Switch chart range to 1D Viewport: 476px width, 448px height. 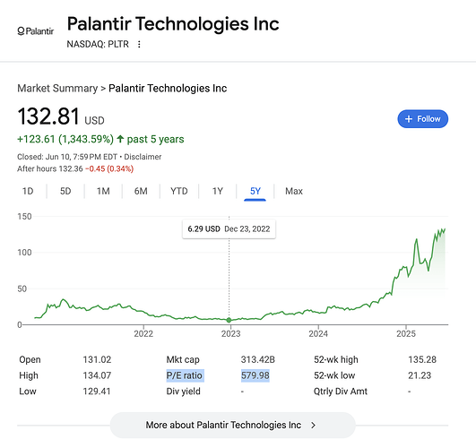(x=28, y=191)
